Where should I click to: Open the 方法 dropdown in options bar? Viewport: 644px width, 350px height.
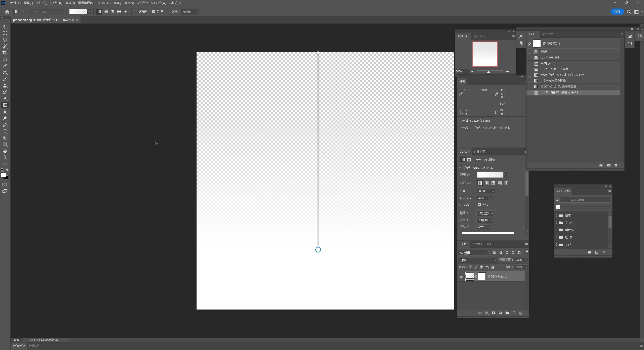click(190, 12)
